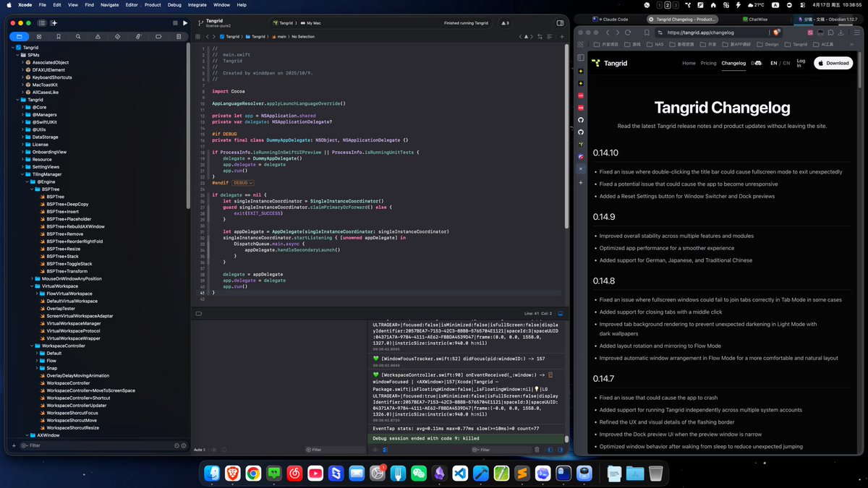Toggle the Xcode inspector panel button
This screenshot has height=488, width=868.
pyautogui.click(x=560, y=23)
